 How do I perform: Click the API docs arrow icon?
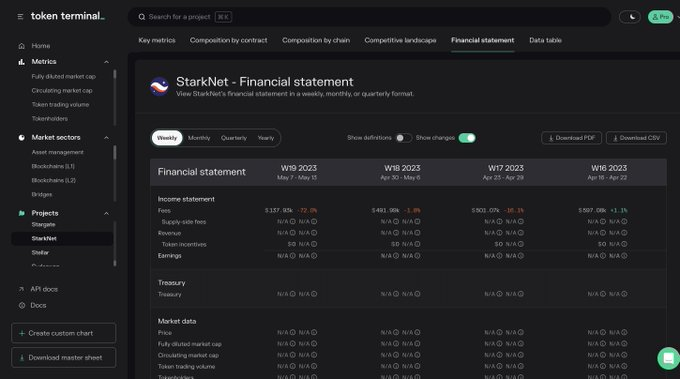click(x=21, y=289)
